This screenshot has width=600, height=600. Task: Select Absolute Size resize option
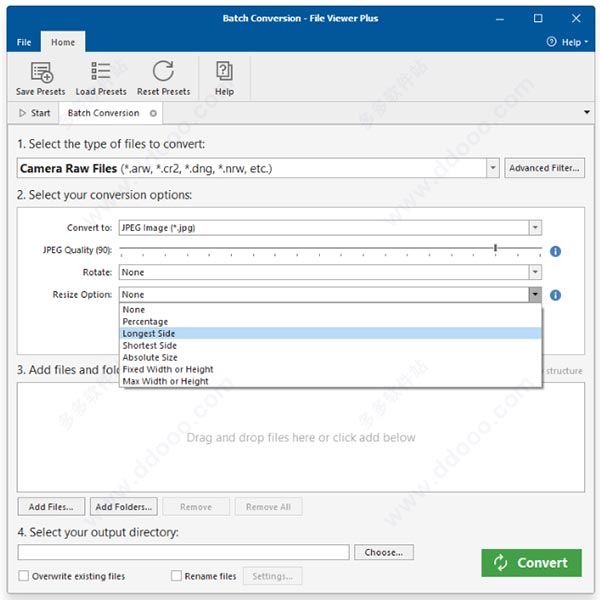point(331,357)
